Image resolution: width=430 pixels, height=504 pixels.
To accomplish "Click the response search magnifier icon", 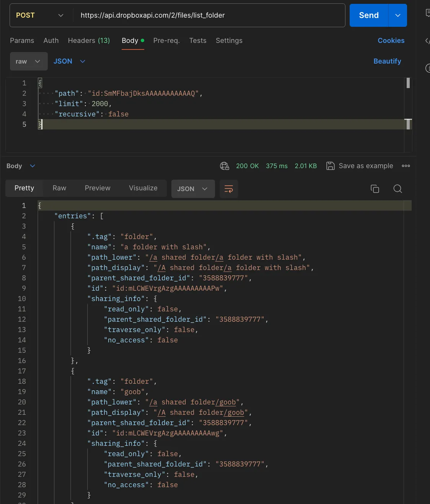I will [x=397, y=188].
